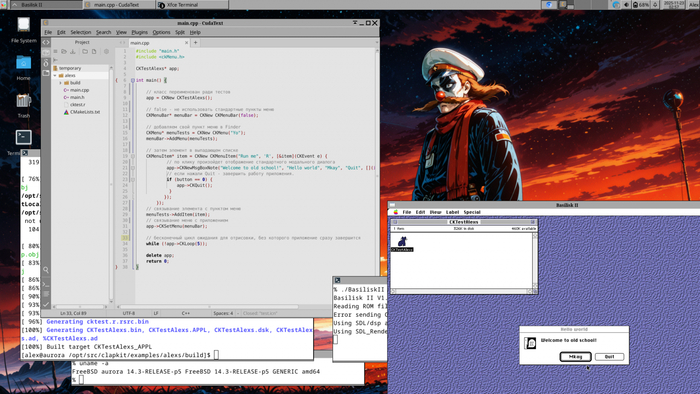Open the Split menu in CudaText

click(x=180, y=32)
